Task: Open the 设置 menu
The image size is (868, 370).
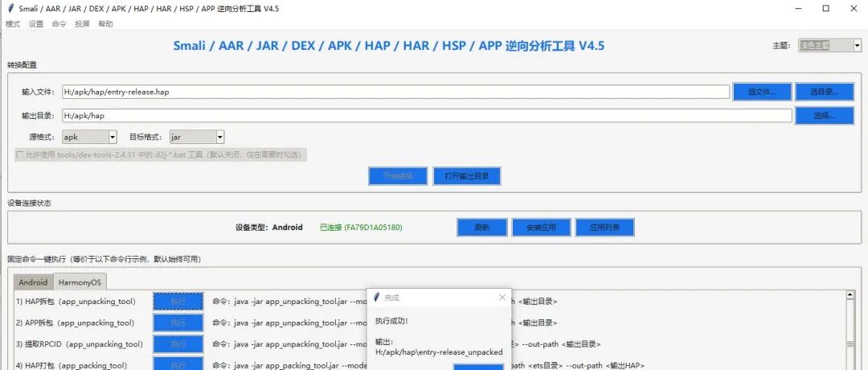Action: coord(36,24)
